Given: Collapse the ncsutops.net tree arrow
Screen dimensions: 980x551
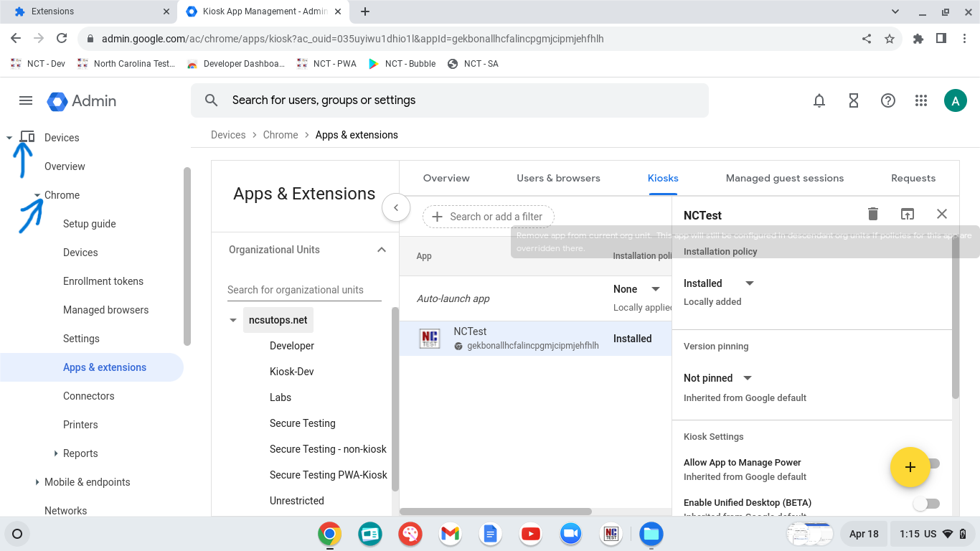Looking at the screenshot, I should pos(233,320).
